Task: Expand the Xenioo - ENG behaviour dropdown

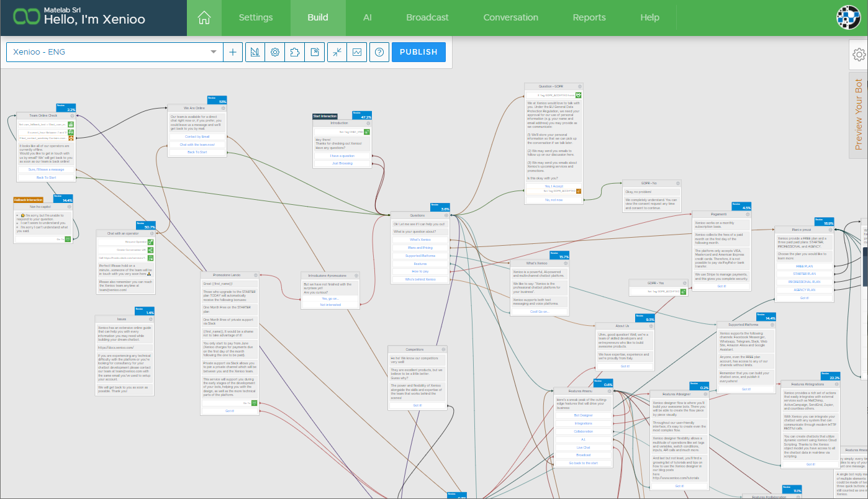Action: pyautogui.click(x=115, y=52)
